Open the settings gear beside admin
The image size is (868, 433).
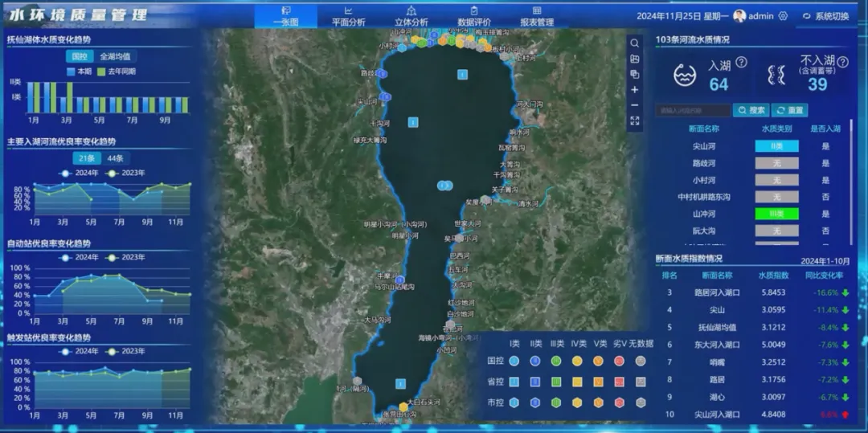click(x=783, y=16)
